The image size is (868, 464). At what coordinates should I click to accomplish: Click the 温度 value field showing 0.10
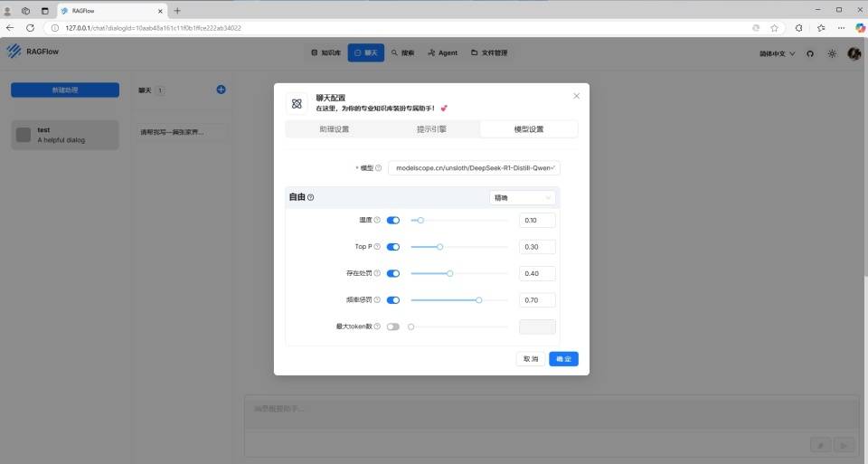tap(537, 220)
